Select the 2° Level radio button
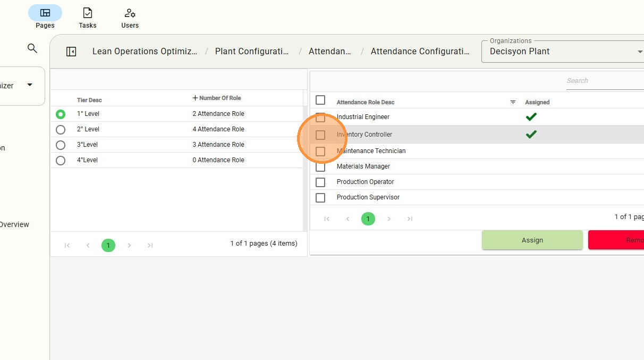The width and height of the screenshot is (644, 360). [x=61, y=129]
